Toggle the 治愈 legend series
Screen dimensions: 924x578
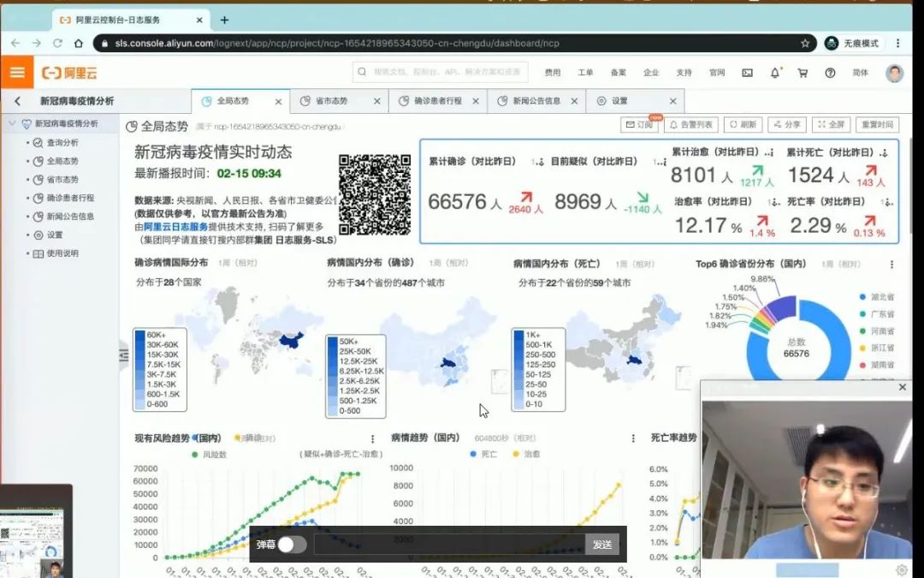pos(526,454)
